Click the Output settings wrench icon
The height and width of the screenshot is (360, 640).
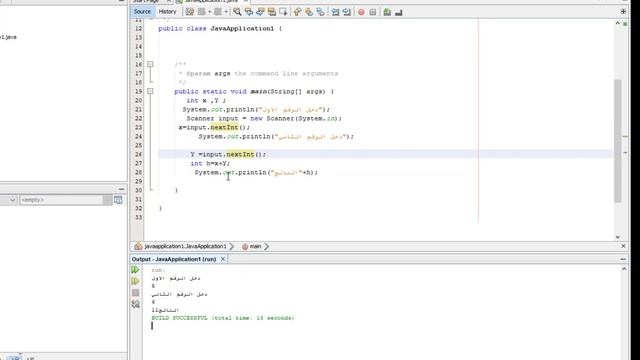point(136,304)
